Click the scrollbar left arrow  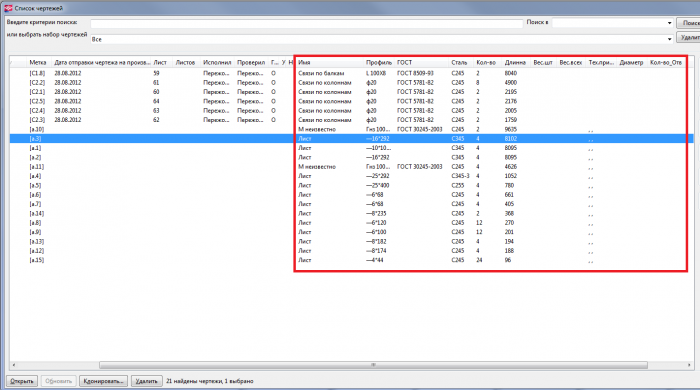coord(14,365)
